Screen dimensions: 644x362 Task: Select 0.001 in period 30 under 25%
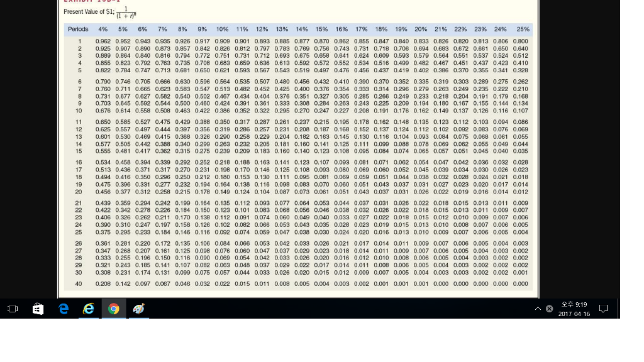pos(520,273)
